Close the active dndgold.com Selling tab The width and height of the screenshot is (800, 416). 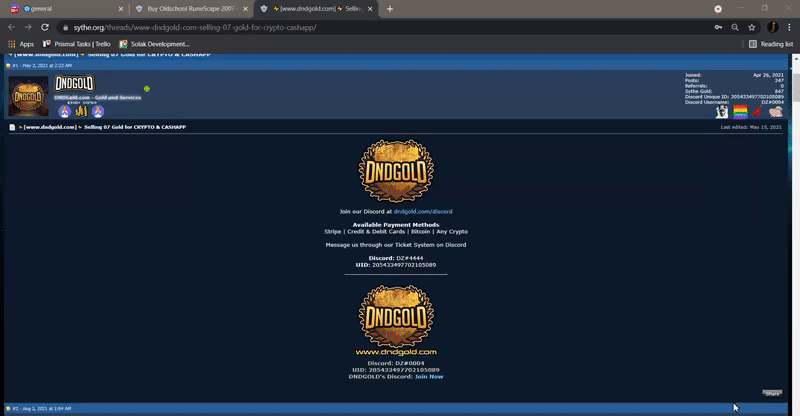coord(370,9)
